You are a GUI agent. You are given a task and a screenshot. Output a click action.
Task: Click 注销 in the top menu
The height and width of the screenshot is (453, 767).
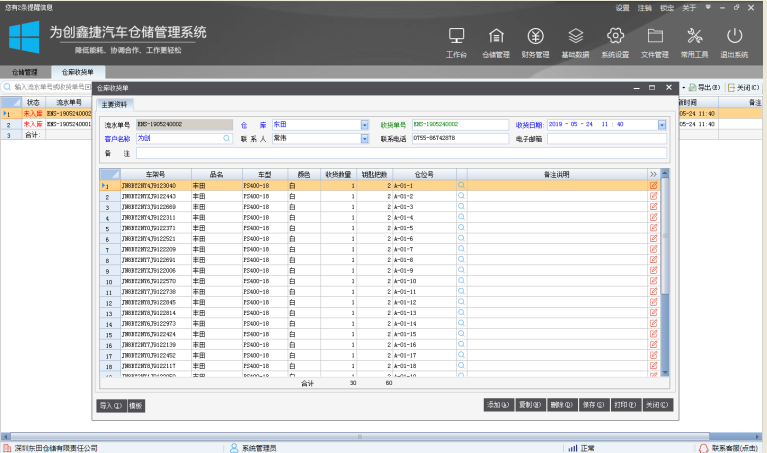pyautogui.click(x=644, y=8)
